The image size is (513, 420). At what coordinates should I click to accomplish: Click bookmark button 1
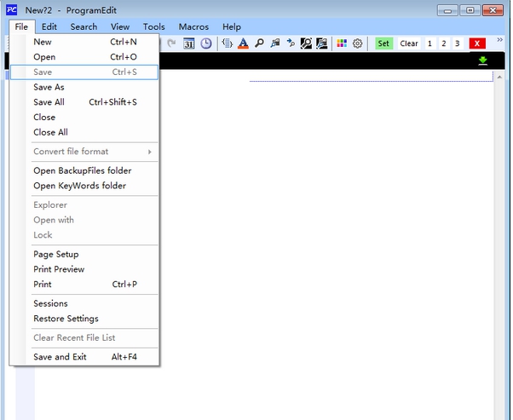point(429,43)
